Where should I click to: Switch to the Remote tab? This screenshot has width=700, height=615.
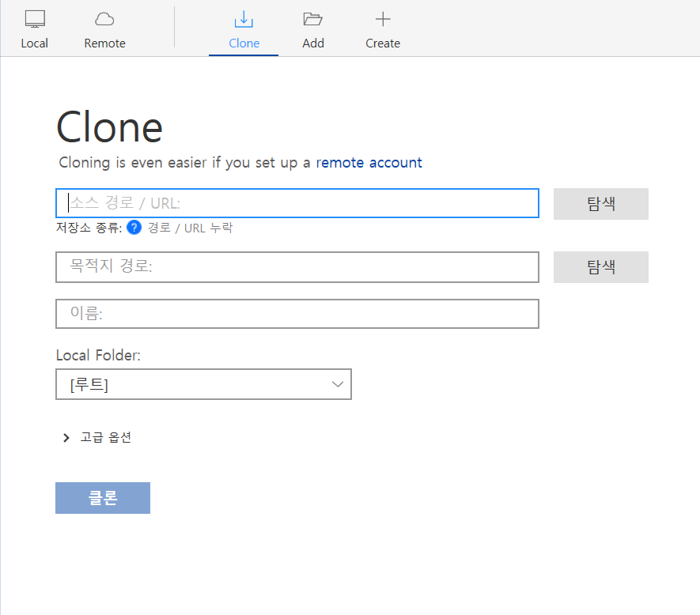tap(105, 29)
